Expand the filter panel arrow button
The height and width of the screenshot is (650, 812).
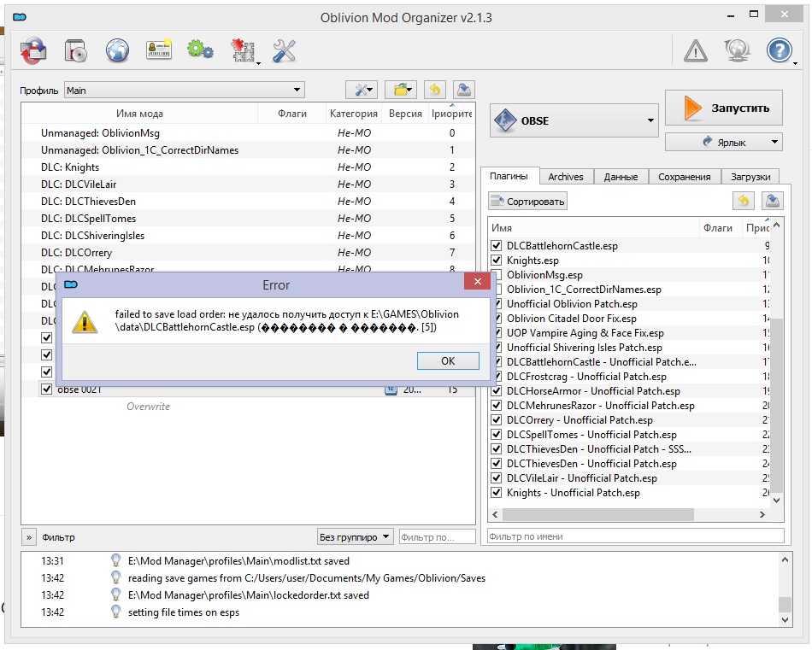coord(29,537)
